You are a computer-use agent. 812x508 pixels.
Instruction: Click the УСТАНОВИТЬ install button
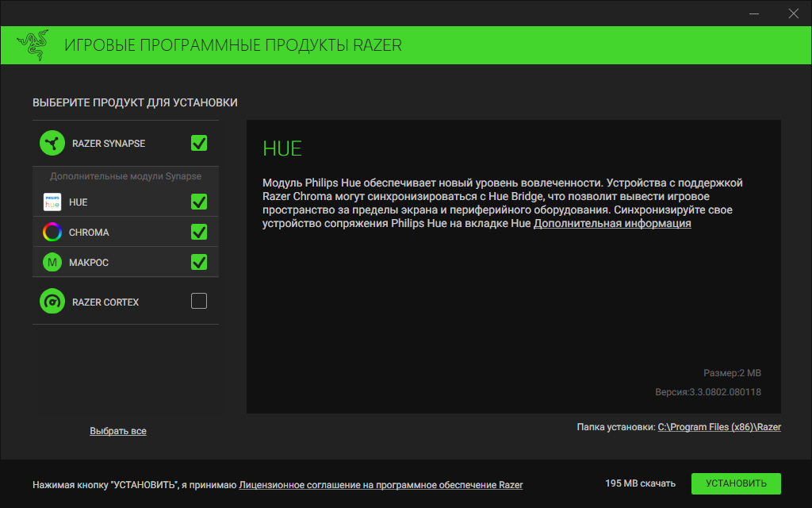[x=736, y=483]
